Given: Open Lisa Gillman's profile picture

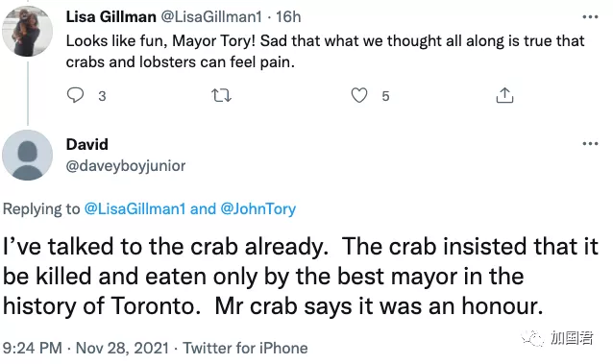Looking at the screenshot, I should (x=27, y=32).
